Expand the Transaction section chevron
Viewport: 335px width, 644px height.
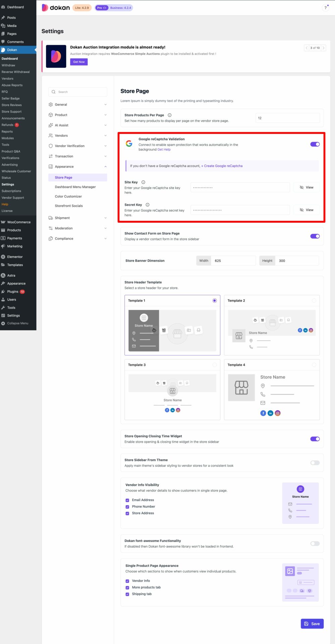click(105, 156)
